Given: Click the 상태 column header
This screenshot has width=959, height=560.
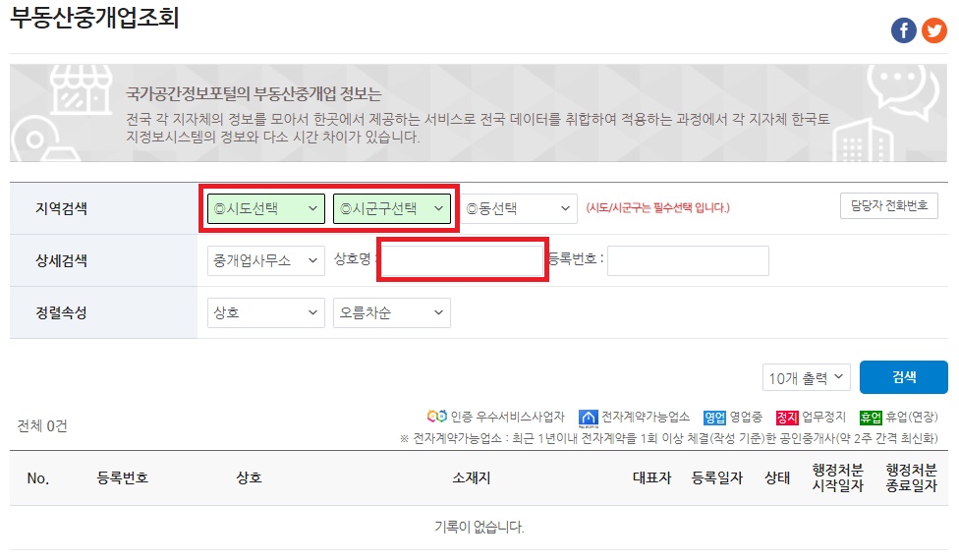Looking at the screenshot, I should pyautogui.click(x=777, y=477).
